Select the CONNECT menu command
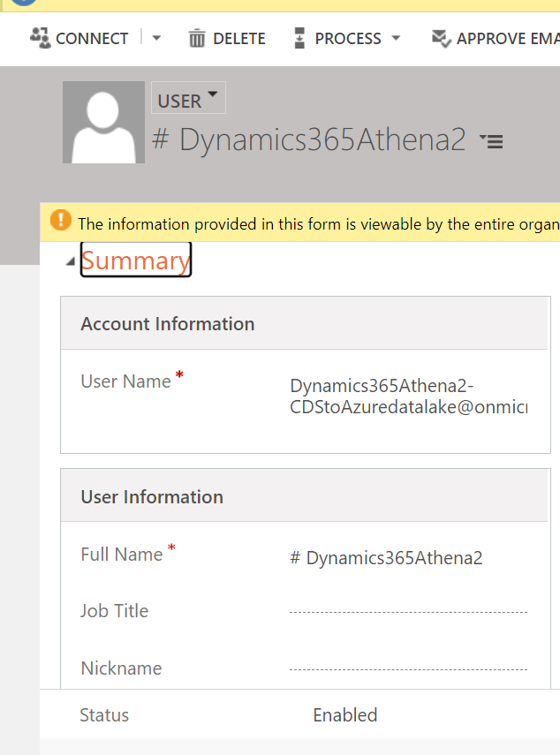The height and width of the screenshot is (755, 560). pyautogui.click(x=91, y=38)
